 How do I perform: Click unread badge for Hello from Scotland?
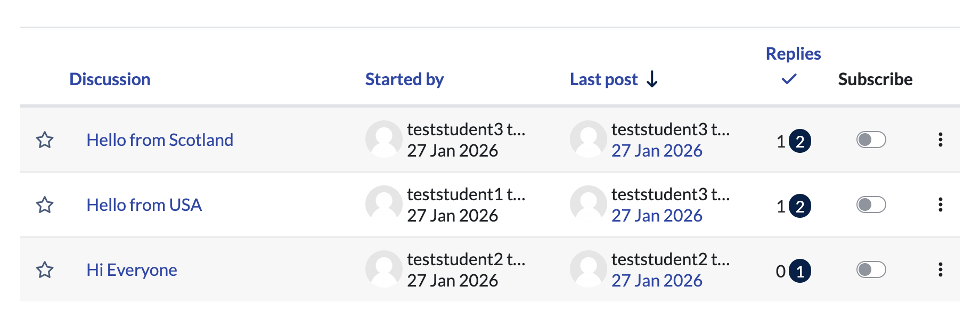[x=800, y=141]
